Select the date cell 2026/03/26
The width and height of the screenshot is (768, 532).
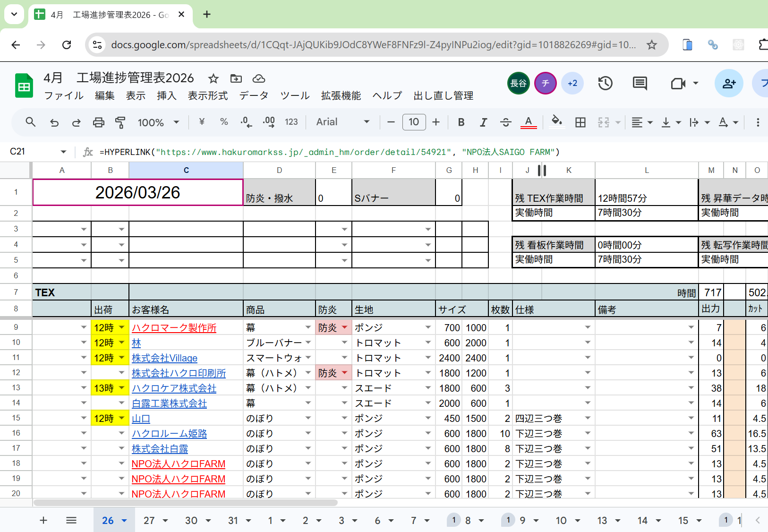click(x=138, y=192)
